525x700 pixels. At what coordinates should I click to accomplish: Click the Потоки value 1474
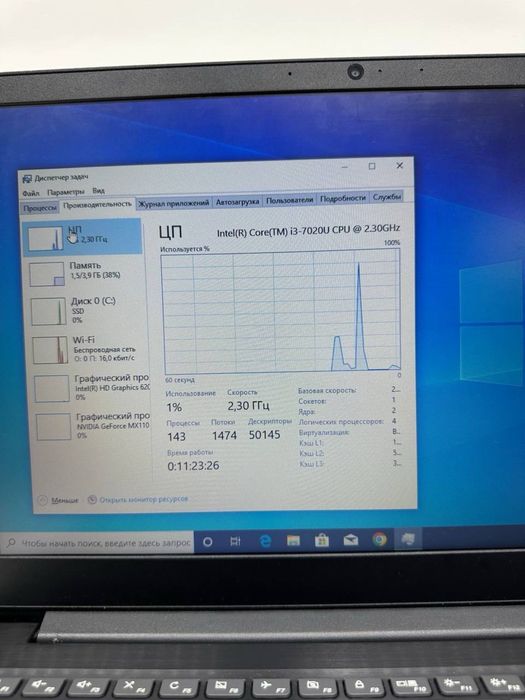(x=224, y=436)
